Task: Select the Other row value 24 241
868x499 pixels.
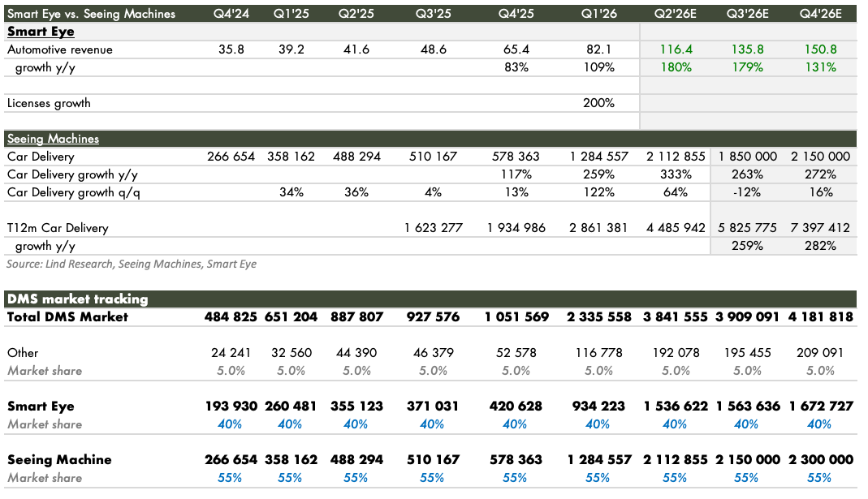Action: point(231,353)
